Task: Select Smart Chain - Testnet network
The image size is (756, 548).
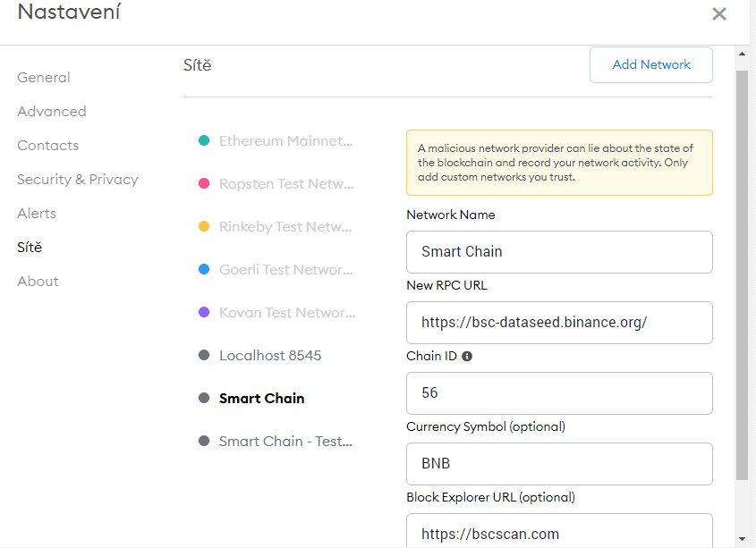Action: tap(285, 442)
